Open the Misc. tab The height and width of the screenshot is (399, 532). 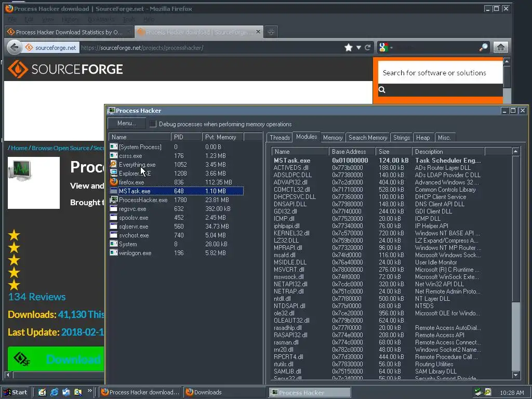pos(444,137)
